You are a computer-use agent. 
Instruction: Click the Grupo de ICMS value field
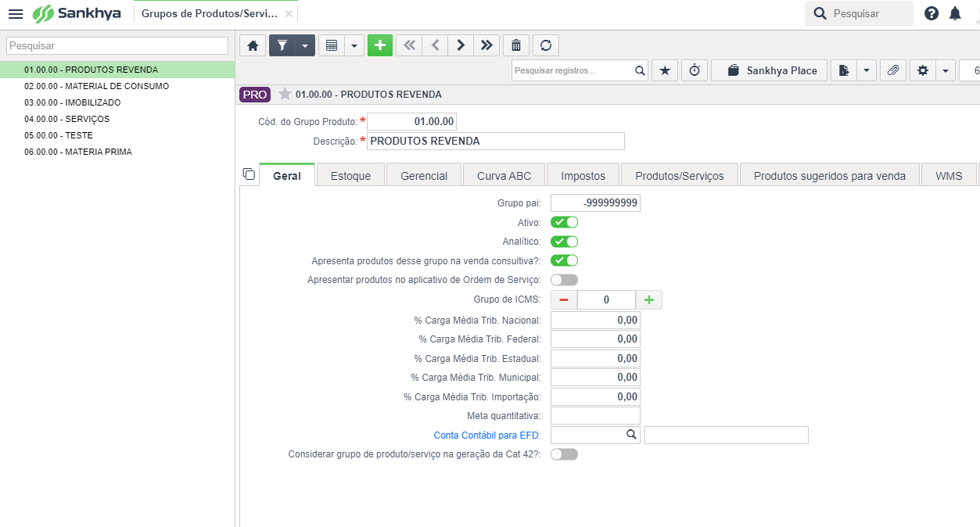click(x=606, y=300)
